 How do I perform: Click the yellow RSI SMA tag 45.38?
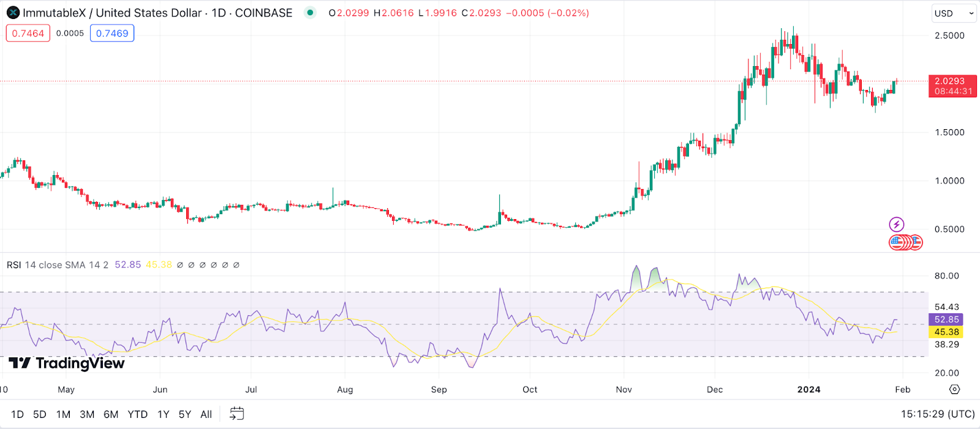946,332
